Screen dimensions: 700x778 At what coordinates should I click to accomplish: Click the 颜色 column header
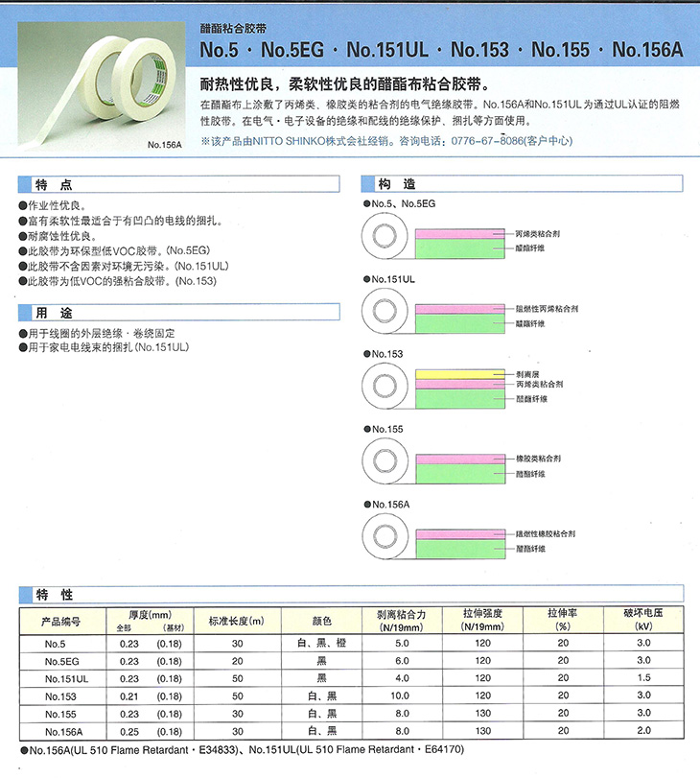coord(322,622)
